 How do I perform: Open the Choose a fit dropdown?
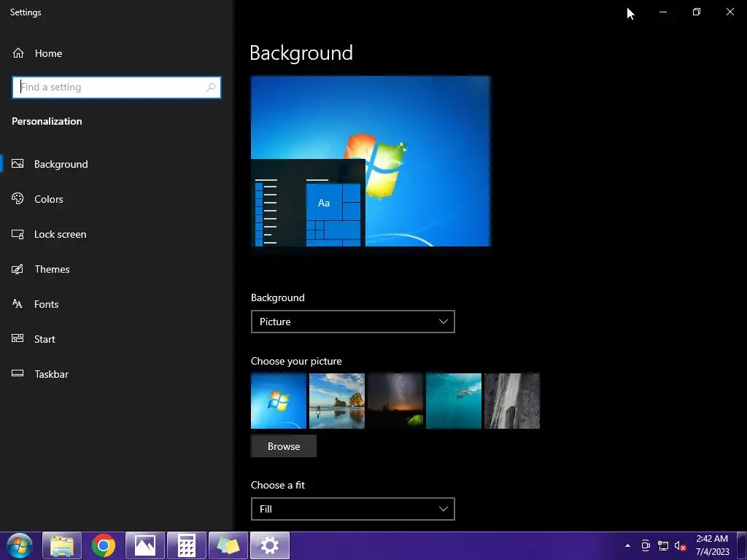352,509
